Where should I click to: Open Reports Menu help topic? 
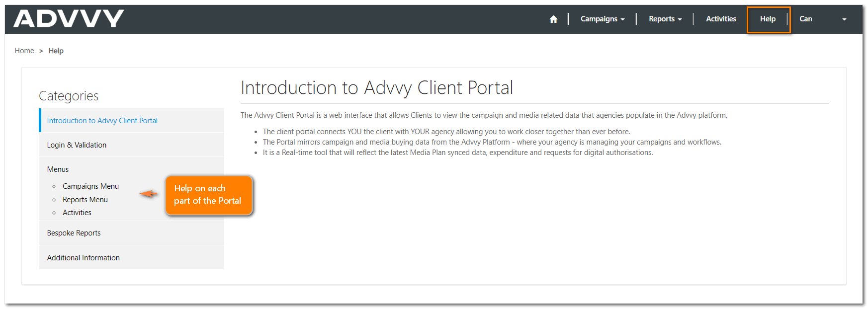tap(85, 200)
